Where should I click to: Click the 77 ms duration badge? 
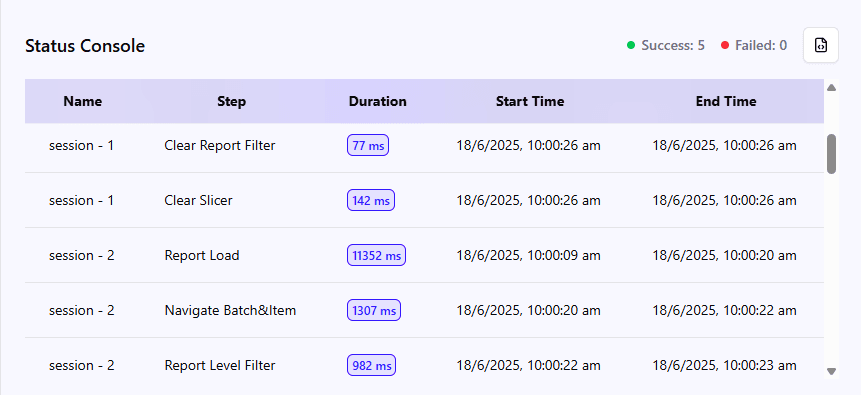point(368,146)
